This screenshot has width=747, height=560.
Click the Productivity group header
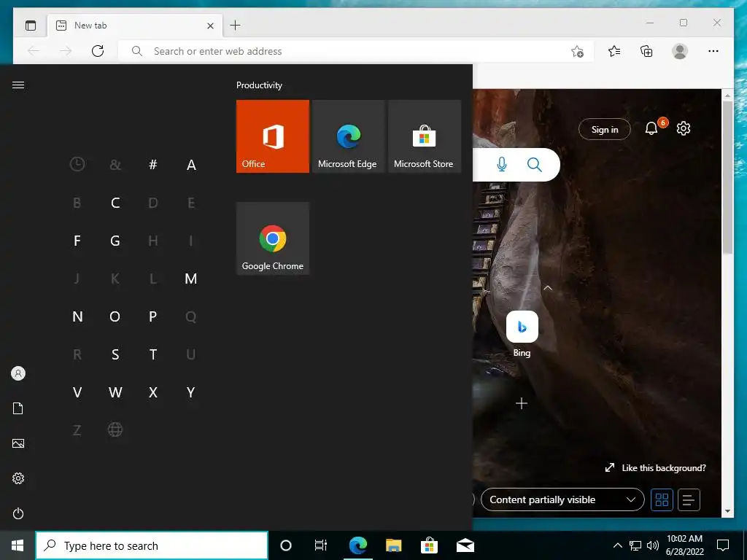pyautogui.click(x=259, y=85)
